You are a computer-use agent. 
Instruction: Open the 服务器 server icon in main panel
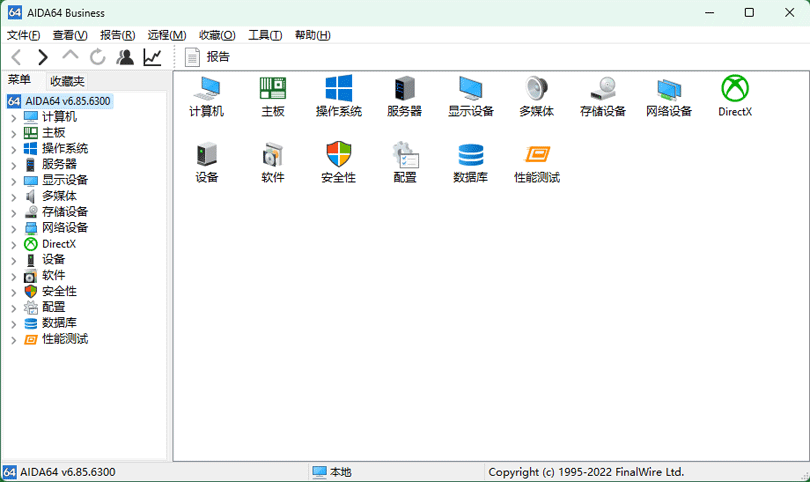tap(404, 96)
